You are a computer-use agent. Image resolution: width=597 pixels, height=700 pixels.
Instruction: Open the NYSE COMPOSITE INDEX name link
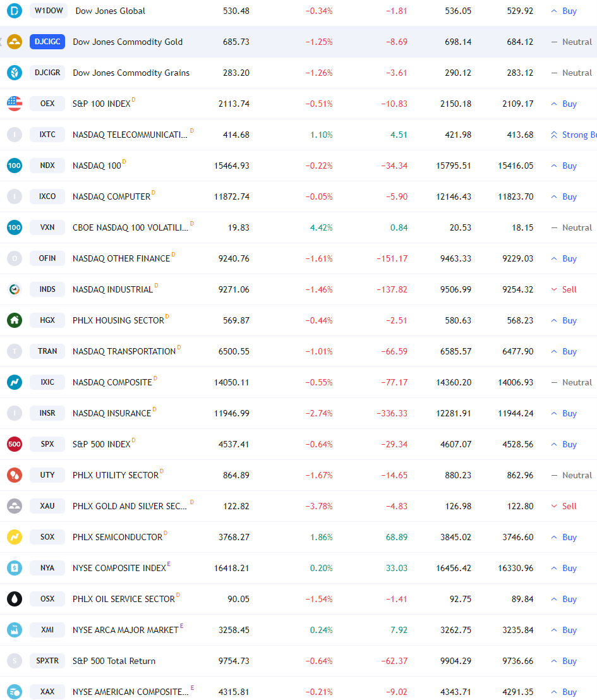point(119,569)
